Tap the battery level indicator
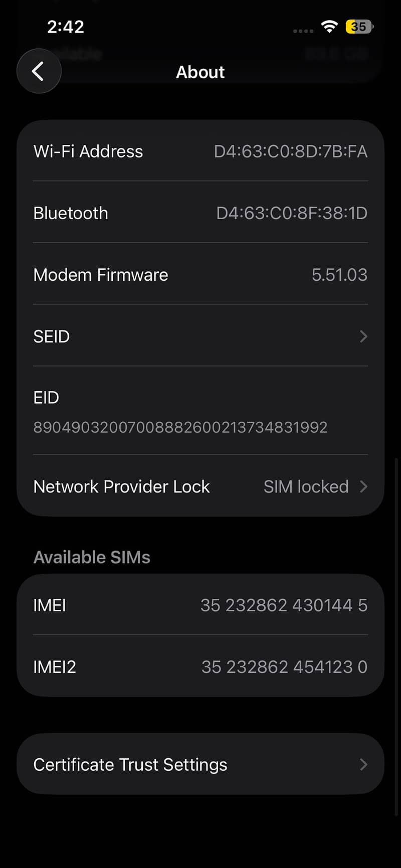This screenshot has width=401, height=868. (x=359, y=27)
